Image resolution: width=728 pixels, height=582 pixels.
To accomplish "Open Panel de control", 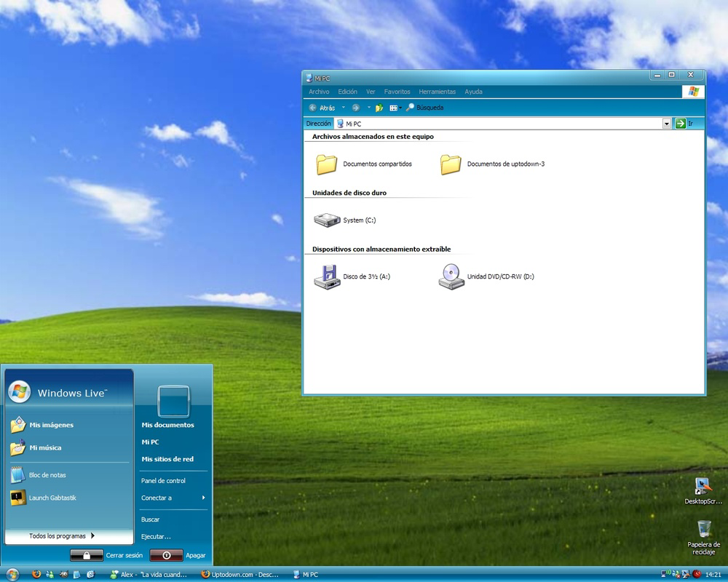I will point(163,481).
